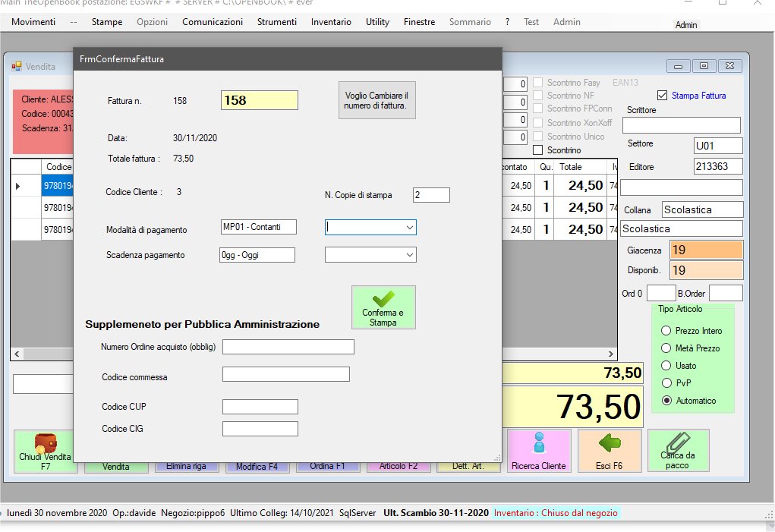
Task: Click the Vendita button in the bottom bar
Action: point(116,467)
